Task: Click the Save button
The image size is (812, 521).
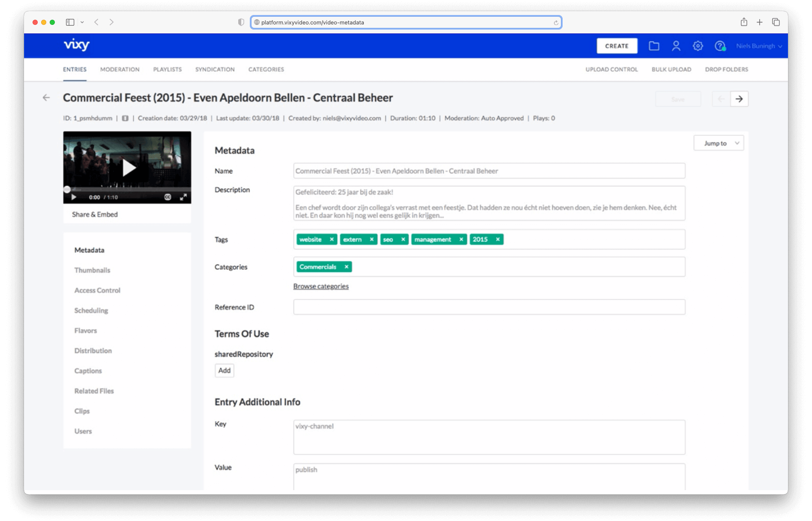Action: click(x=678, y=99)
